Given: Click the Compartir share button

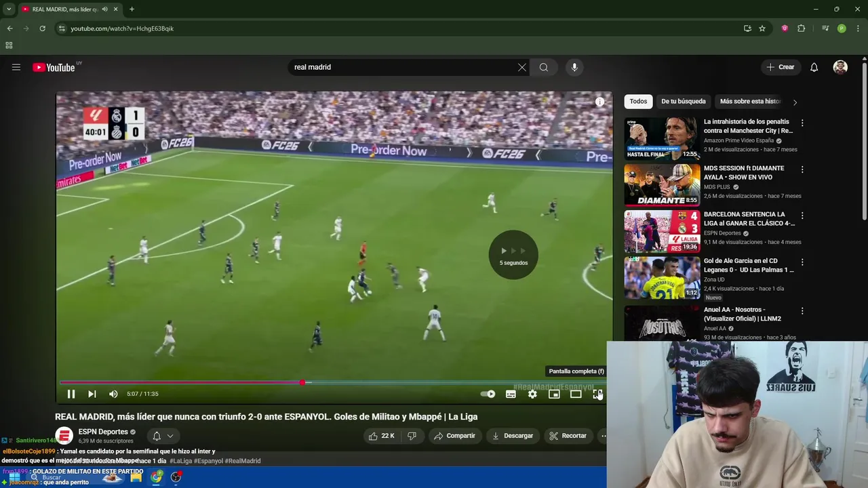Looking at the screenshot, I should [x=455, y=436].
